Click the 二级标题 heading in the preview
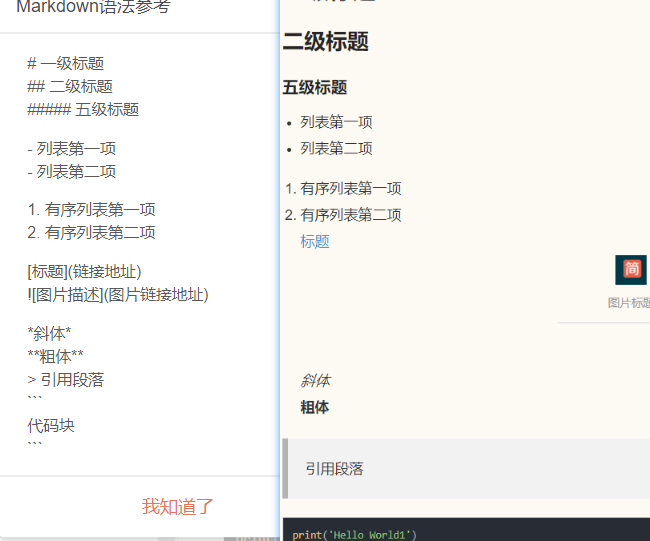This screenshot has width=650, height=541. (x=325, y=41)
